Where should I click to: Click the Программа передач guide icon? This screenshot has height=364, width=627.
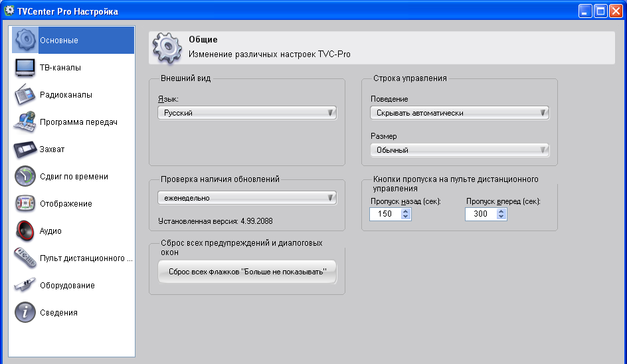25,122
